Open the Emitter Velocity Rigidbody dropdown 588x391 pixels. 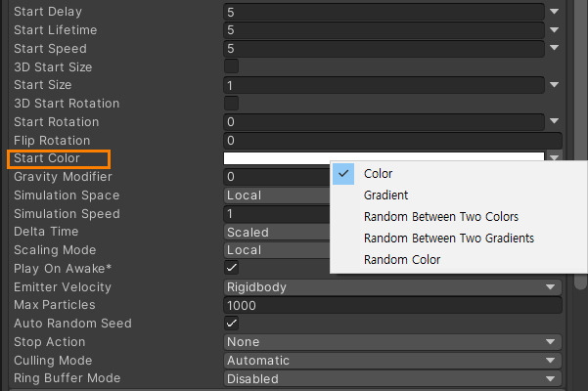click(392, 287)
